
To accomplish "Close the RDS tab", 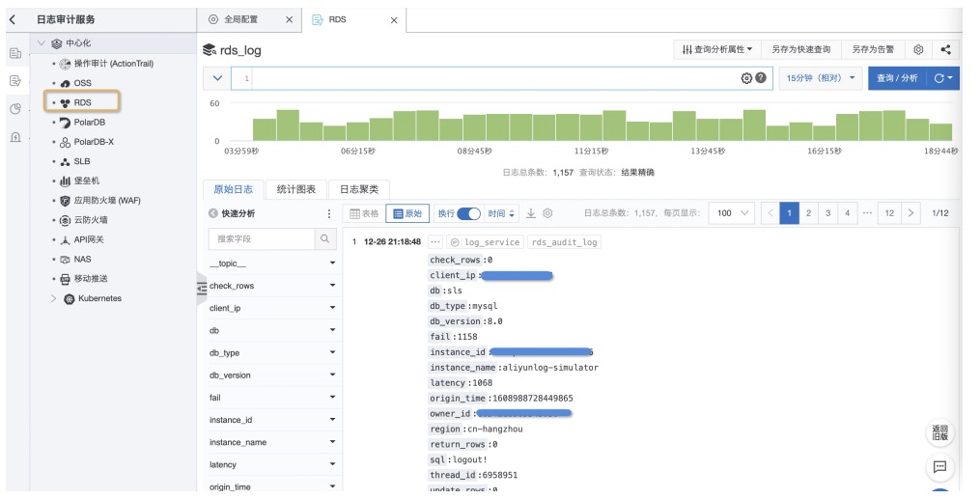I will click(394, 20).
